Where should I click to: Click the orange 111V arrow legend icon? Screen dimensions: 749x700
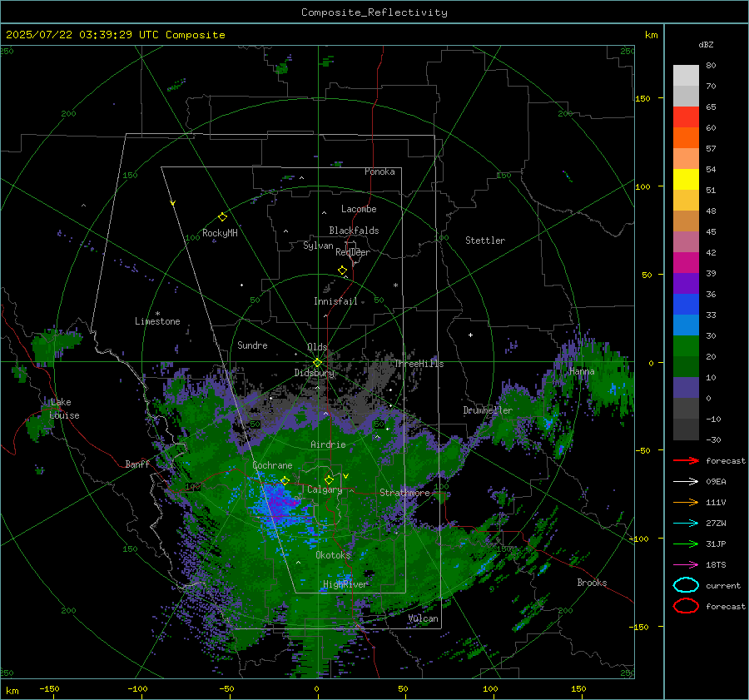[x=686, y=502]
